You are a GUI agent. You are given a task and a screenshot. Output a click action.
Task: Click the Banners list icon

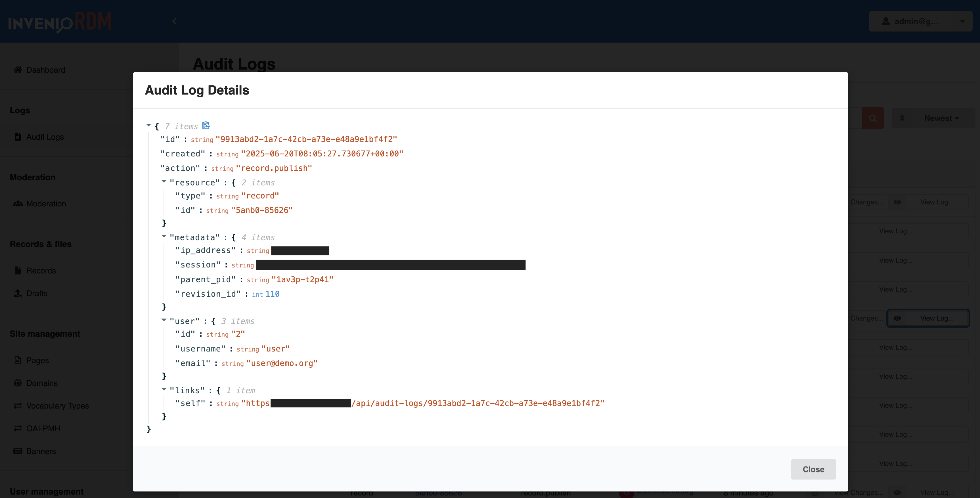(x=18, y=451)
